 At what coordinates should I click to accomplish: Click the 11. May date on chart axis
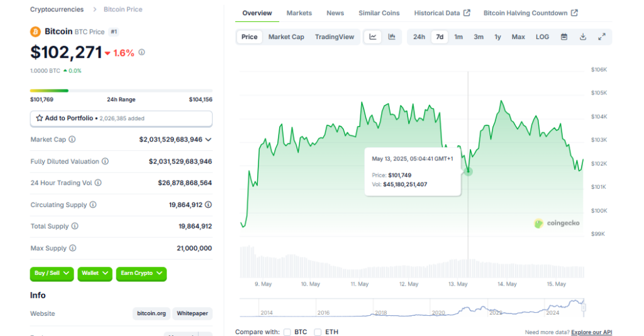pyautogui.click(x=359, y=284)
